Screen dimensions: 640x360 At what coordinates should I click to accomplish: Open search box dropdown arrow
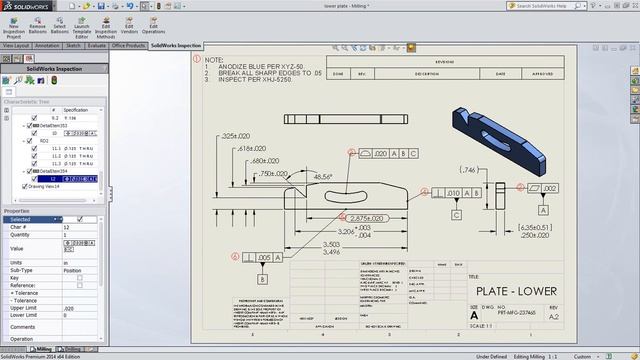(584, 6)
